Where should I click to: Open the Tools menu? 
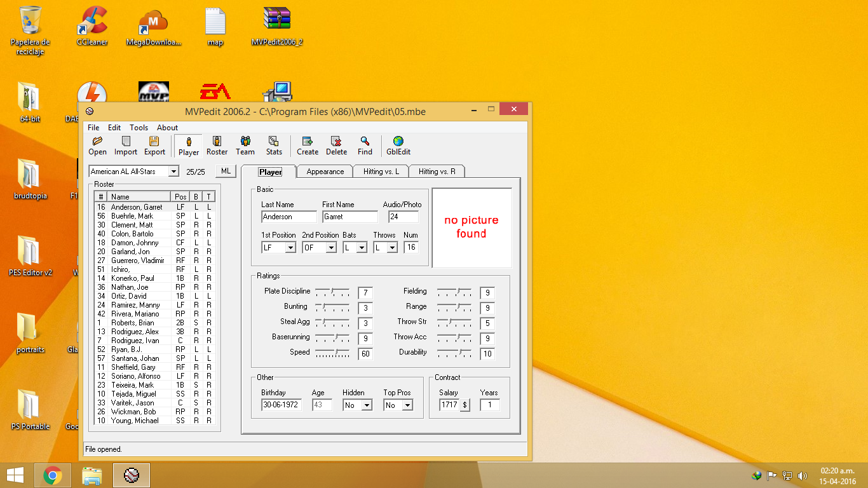pyautogui.click(x=139, y=128)
